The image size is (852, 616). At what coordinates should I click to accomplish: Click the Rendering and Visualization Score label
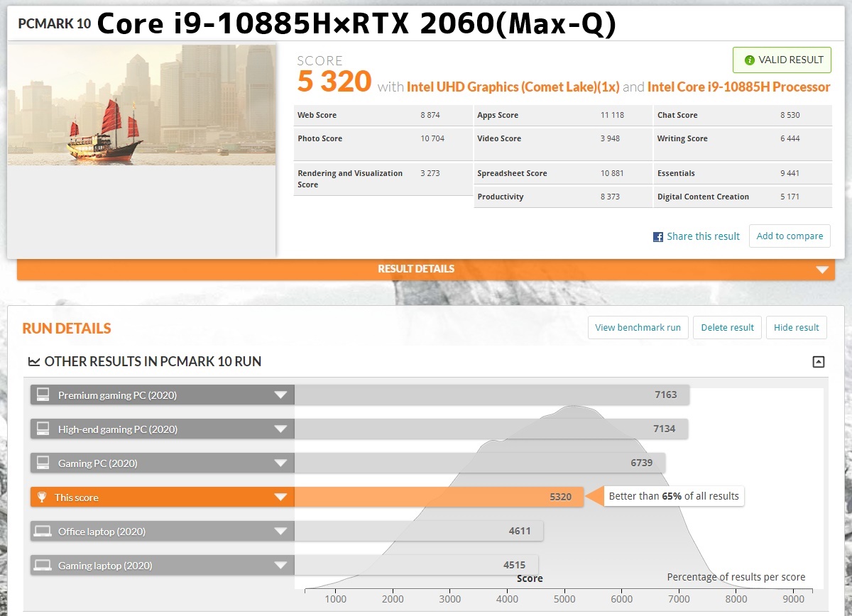coord(350,180)
